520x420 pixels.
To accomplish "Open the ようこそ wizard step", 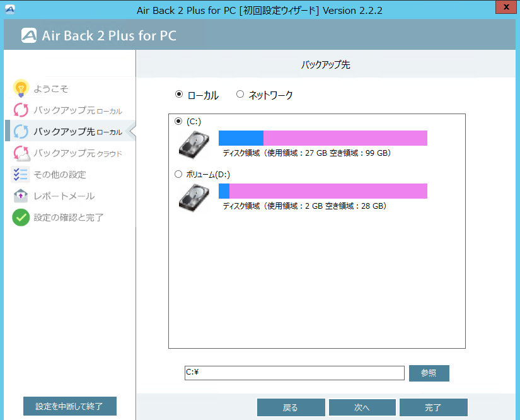I will pos(51,88).
